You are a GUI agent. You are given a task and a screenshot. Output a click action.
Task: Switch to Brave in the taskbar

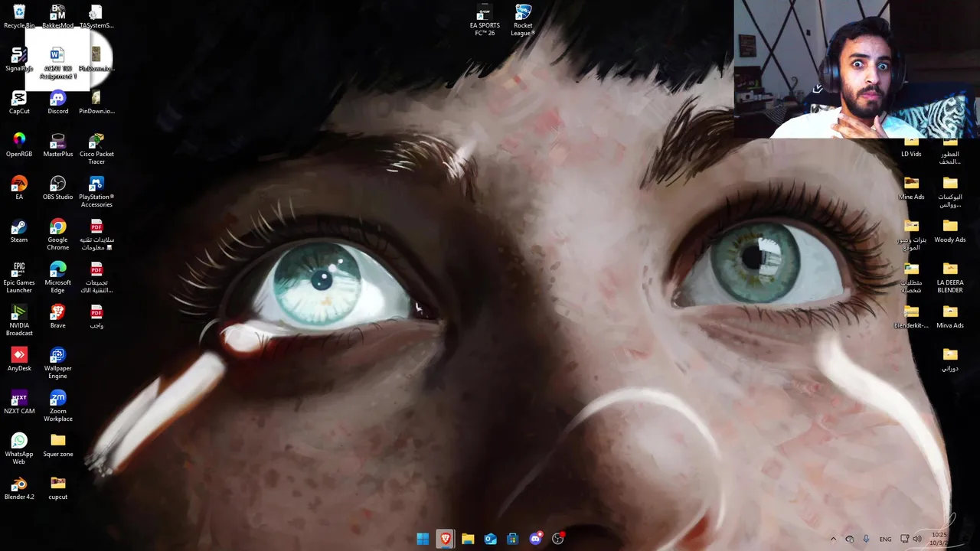[x=445, y=539]
